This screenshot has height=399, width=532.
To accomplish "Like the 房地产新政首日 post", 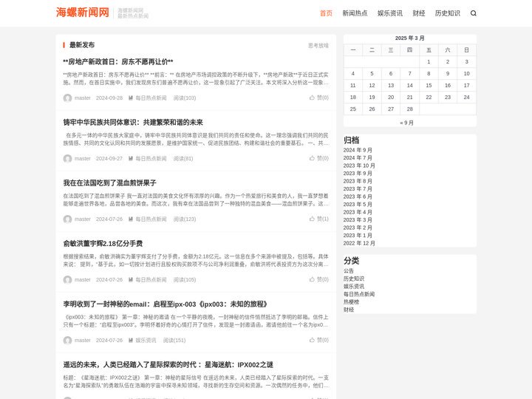I will click(x=319, y=98).
